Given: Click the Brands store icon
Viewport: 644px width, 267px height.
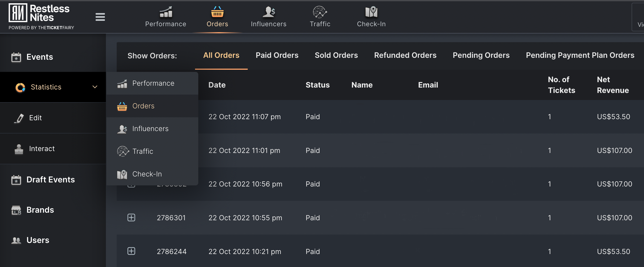Looking at the screenshot, I should click(16, 210).
